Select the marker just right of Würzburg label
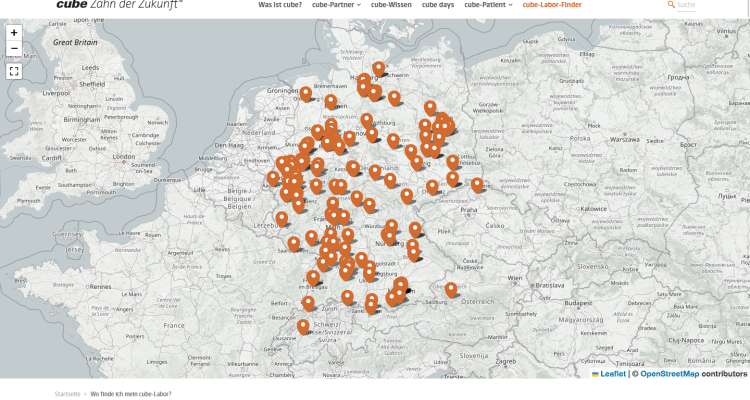Screen dimensions: 750x400 [392, 227]
